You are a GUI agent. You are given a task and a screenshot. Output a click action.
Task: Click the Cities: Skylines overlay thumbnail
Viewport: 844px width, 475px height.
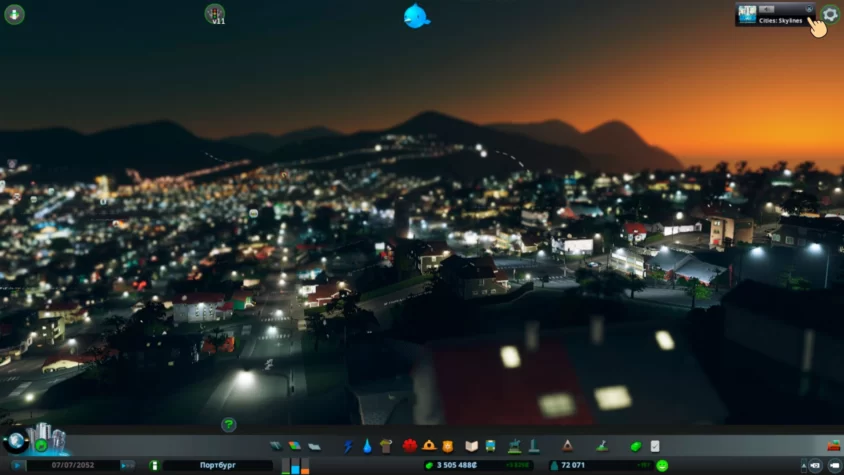point(747,15)
